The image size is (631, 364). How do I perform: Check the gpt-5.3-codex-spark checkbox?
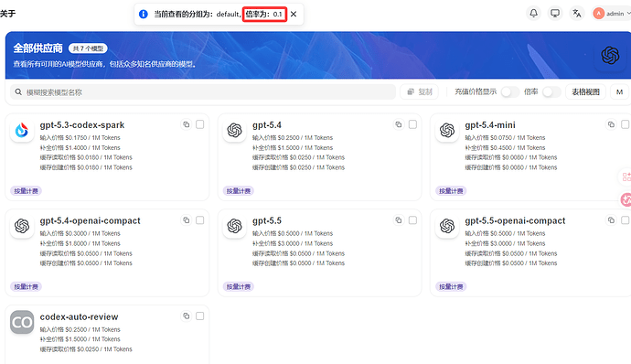click(x=199, y=124)
